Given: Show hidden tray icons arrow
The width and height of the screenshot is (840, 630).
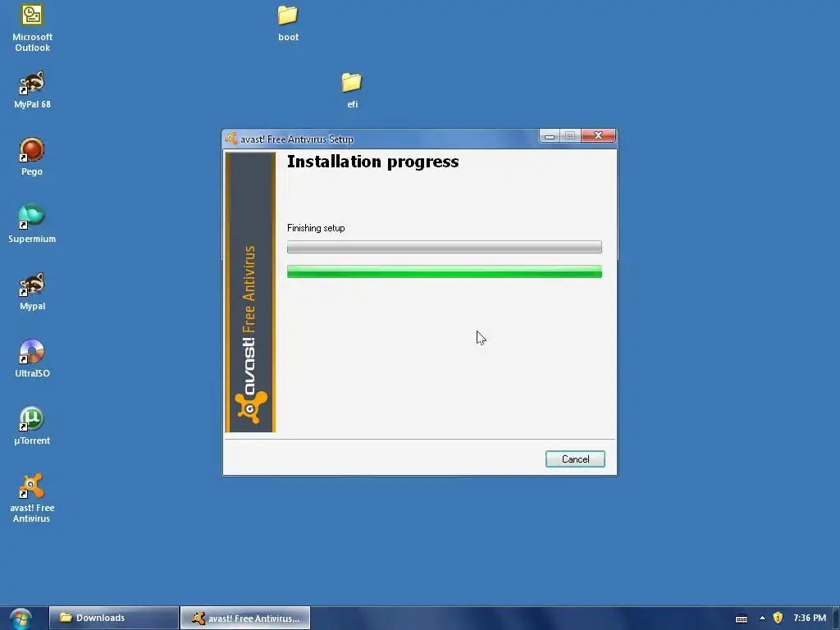Looking at the screenshot, I should click(x=762, y=619).
